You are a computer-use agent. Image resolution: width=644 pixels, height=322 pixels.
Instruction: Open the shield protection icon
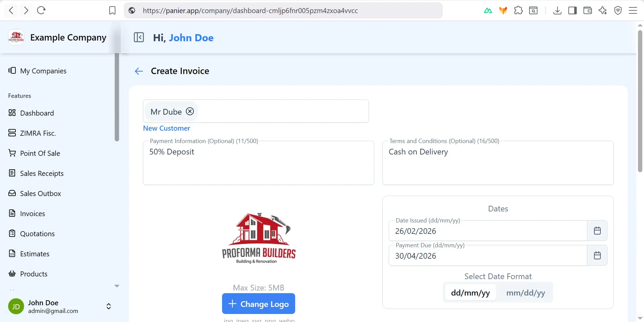618,11
